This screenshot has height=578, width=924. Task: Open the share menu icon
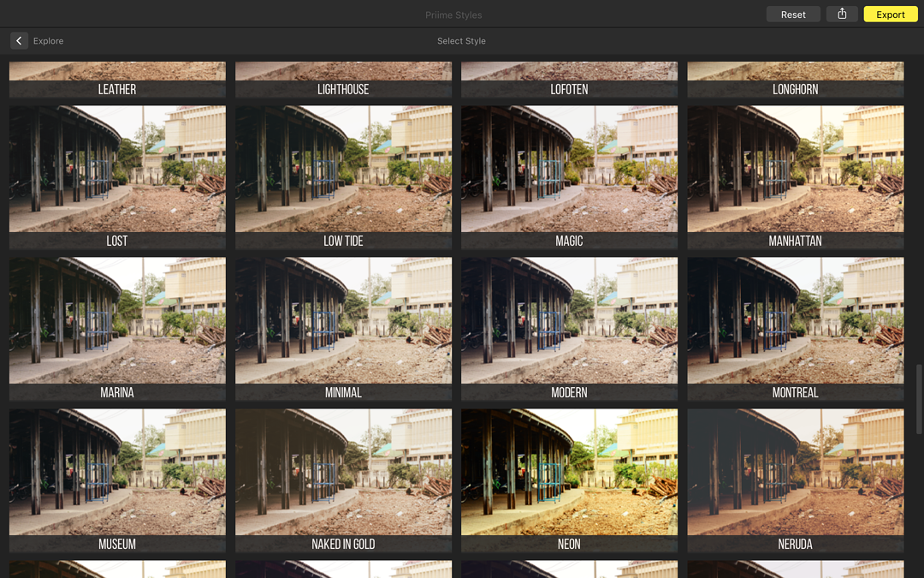(842, 15)
